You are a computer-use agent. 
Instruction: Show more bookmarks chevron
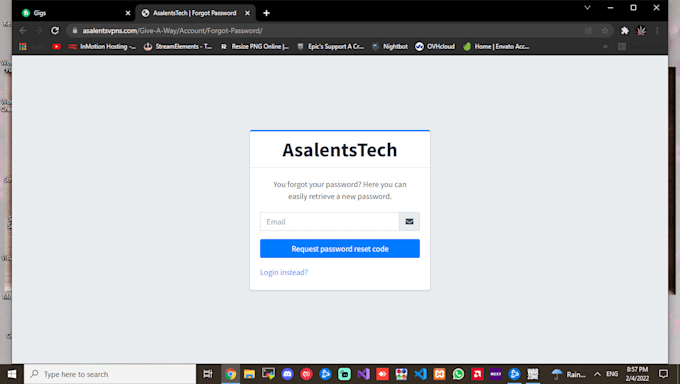(x=605, y=46)
